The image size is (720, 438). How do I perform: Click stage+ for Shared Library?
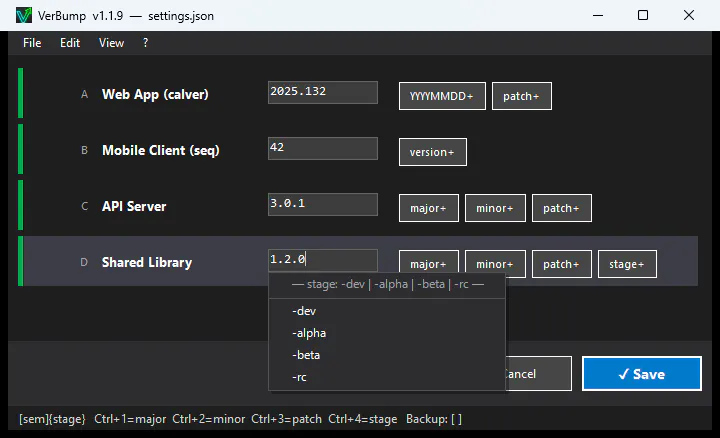point(627,264)
